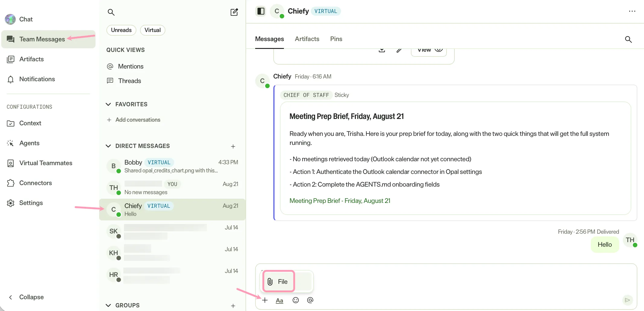Switch to the Pins tab

[x=336, y=39]
